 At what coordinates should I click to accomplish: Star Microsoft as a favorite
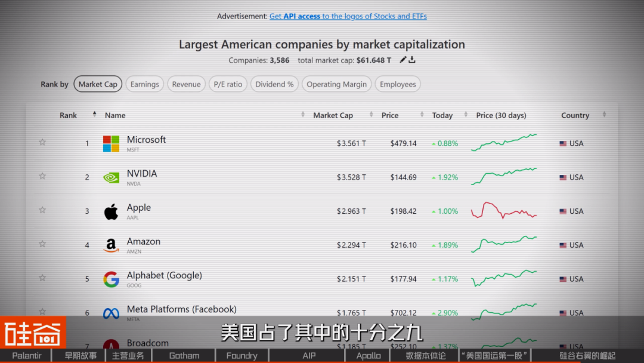click(42, 142)
